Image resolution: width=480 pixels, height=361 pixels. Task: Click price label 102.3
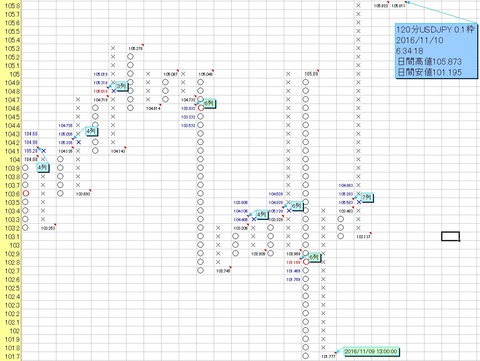[x=12, y=305]
